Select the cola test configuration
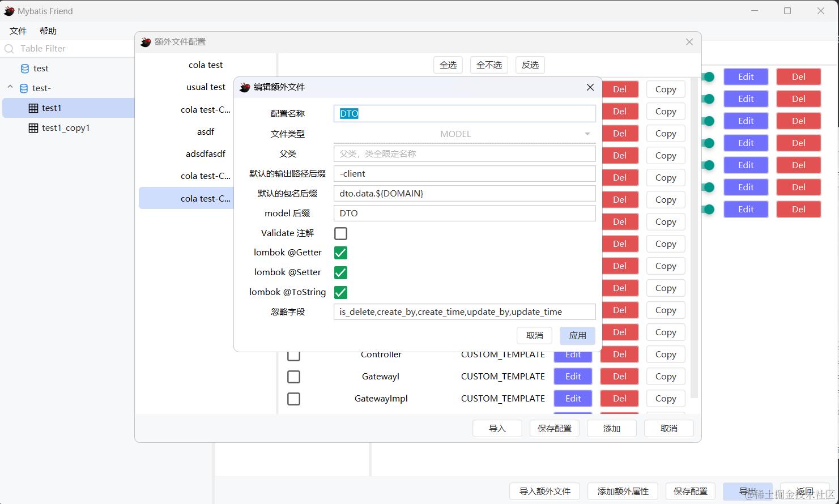Viewport: 839px width, 504px height. pos(206,65)
